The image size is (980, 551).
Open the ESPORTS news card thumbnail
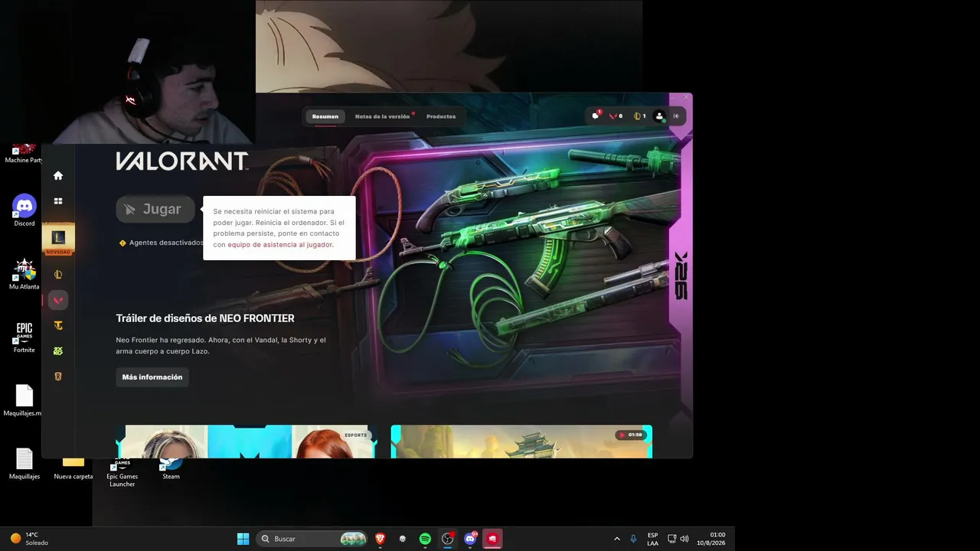click(x=247, y=442)
